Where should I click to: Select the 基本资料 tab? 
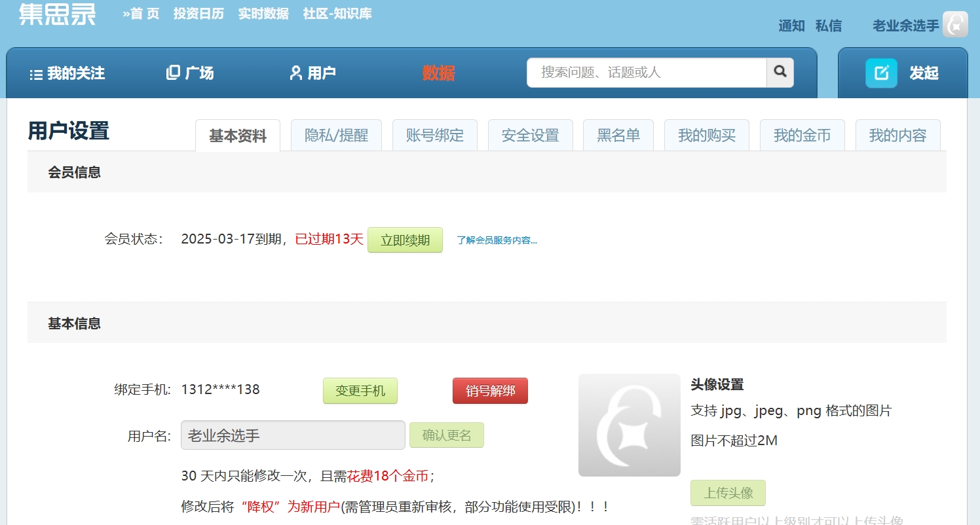pos(238,136)
